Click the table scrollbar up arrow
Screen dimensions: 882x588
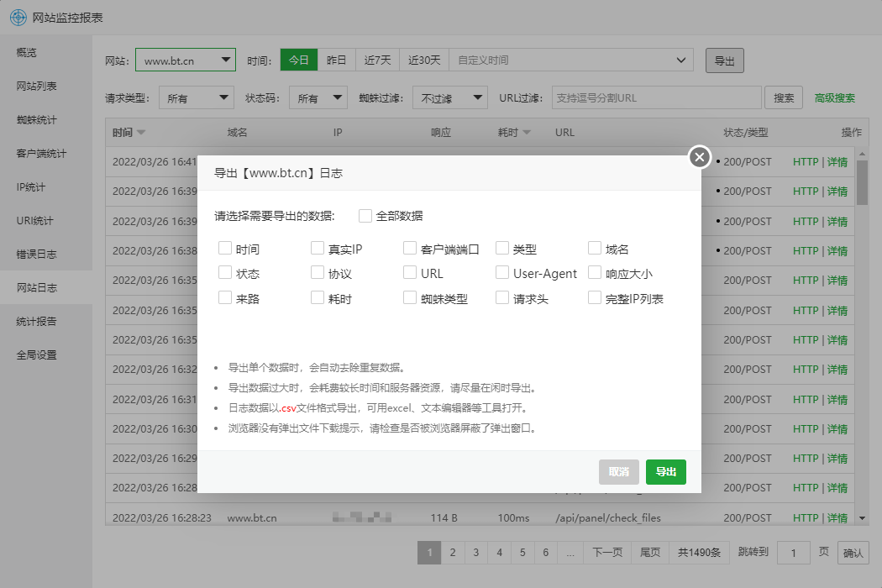862,154
